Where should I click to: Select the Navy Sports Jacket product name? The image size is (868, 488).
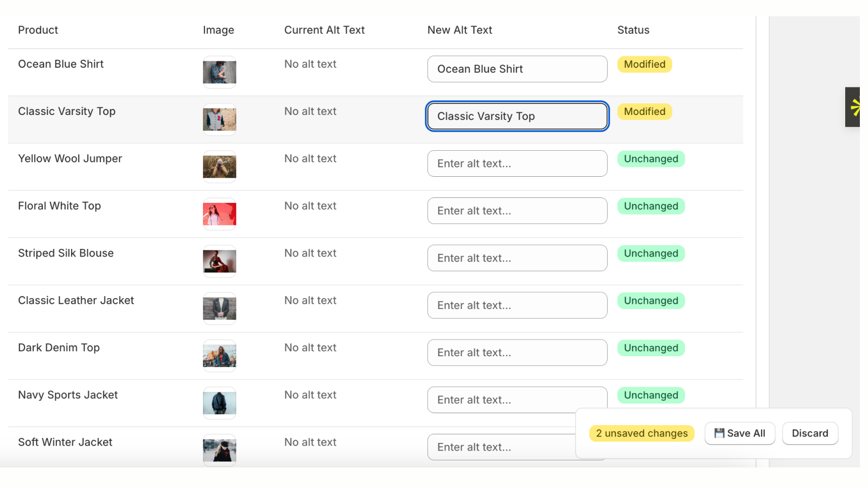pos(68,395)
